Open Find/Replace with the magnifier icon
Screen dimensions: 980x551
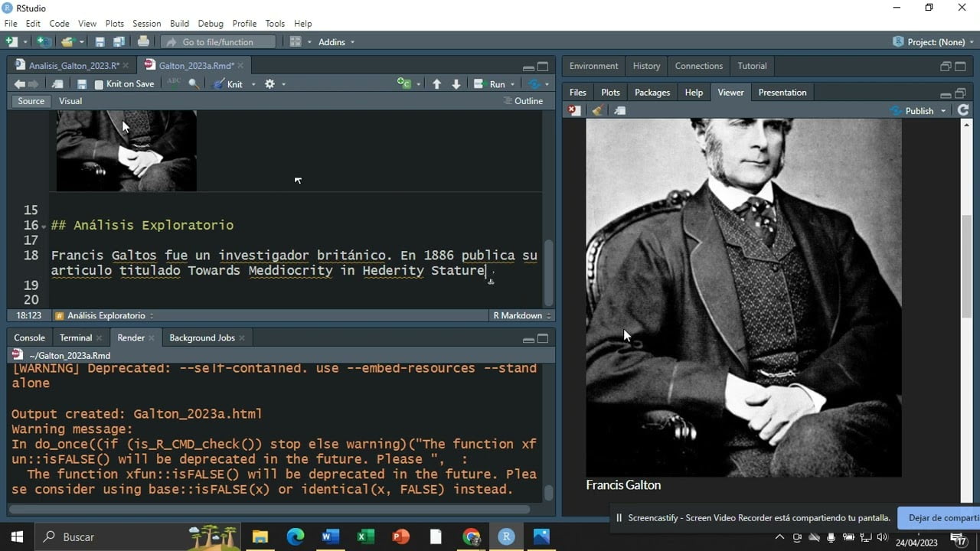click(194, 84)
